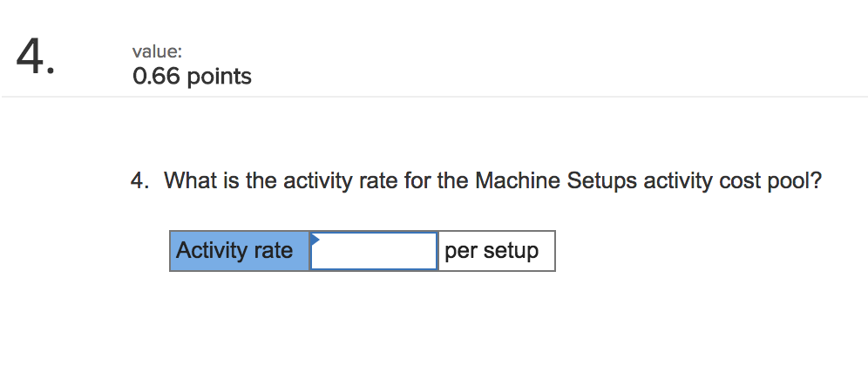Click the "per setup" unit cell

coord(496,252)
